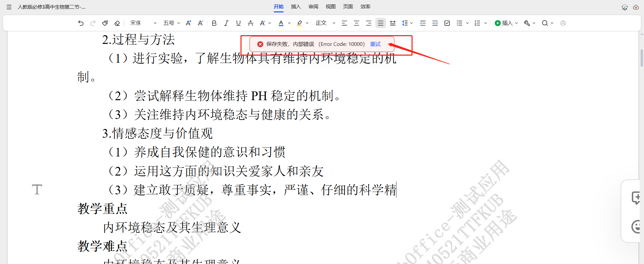Viewport: 644px width, 264px height.
Task: Expand bulleted list styles arrow
Action: pyautogui.click(x=468, y=23)
